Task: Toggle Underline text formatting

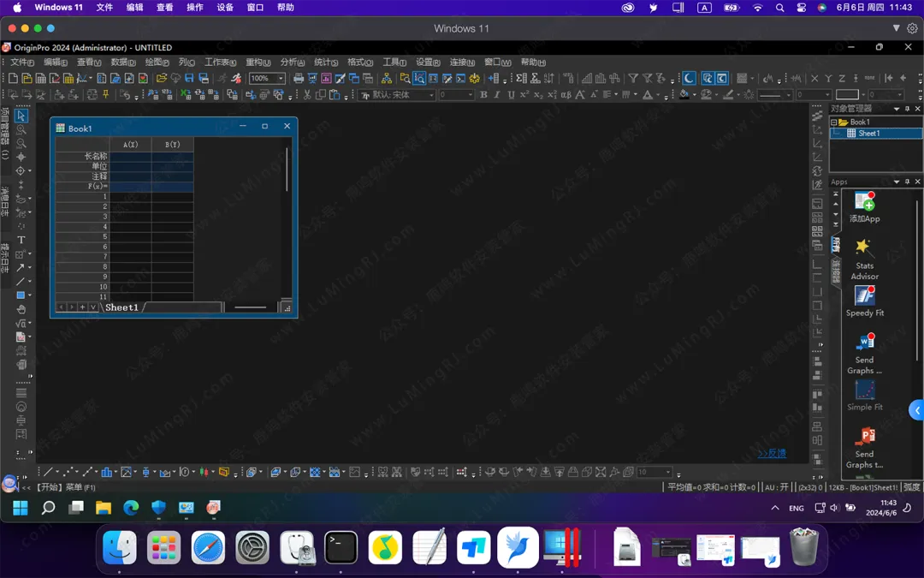Action: 511,95
